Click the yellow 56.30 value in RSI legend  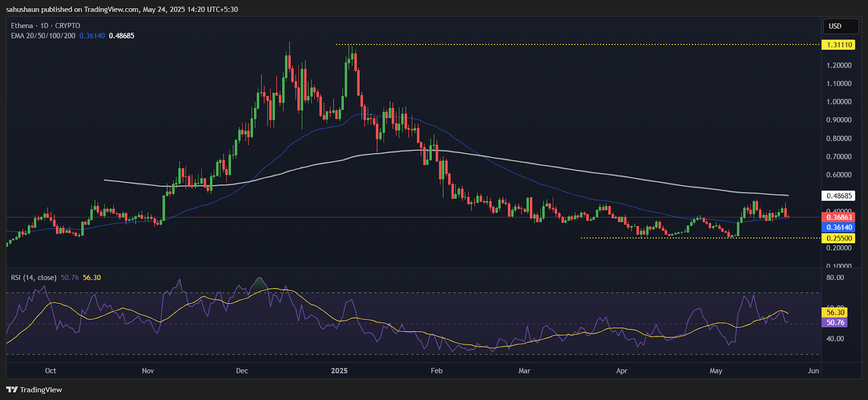[92, 278]
